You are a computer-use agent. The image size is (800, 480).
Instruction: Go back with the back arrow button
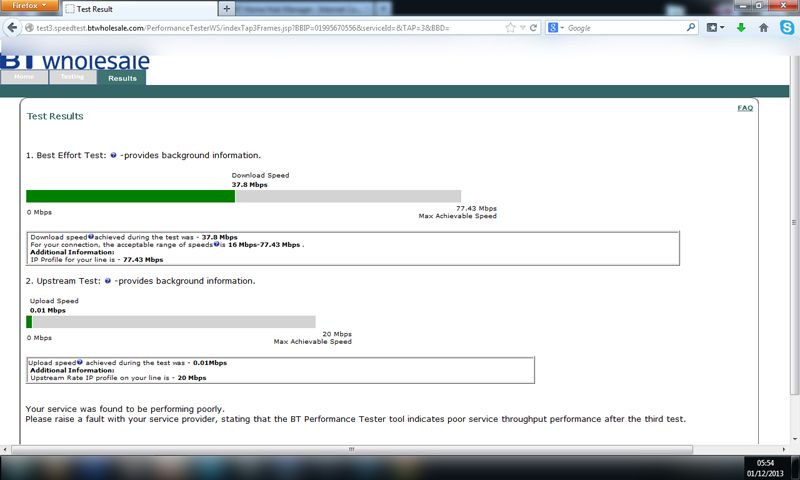coord(12,28)
